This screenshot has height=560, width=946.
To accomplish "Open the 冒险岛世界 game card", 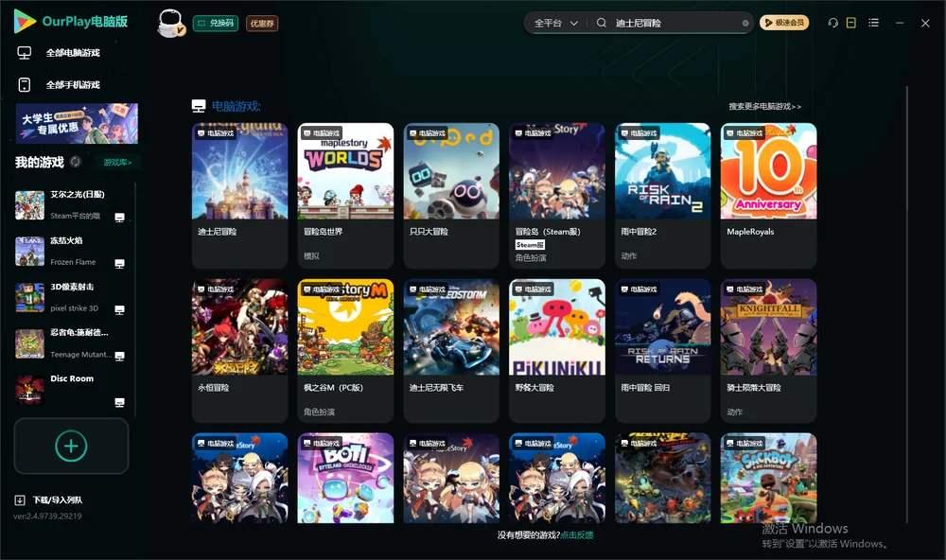I will point(345,196).
